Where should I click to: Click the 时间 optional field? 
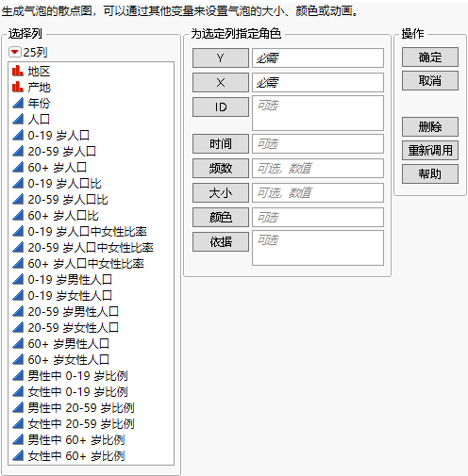pyautogui.click(x=318, y=143)
